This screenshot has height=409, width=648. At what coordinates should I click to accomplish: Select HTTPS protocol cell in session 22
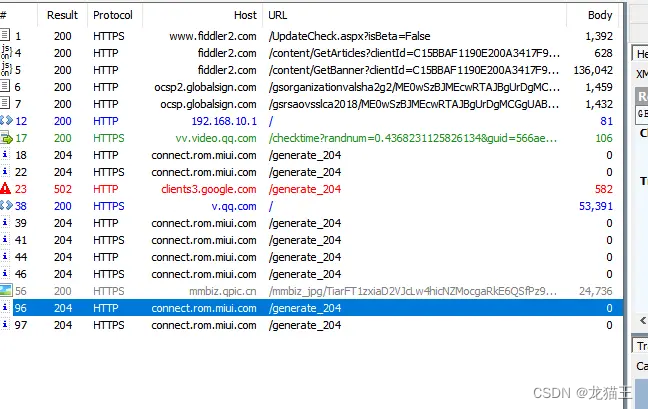click(109, 172)
